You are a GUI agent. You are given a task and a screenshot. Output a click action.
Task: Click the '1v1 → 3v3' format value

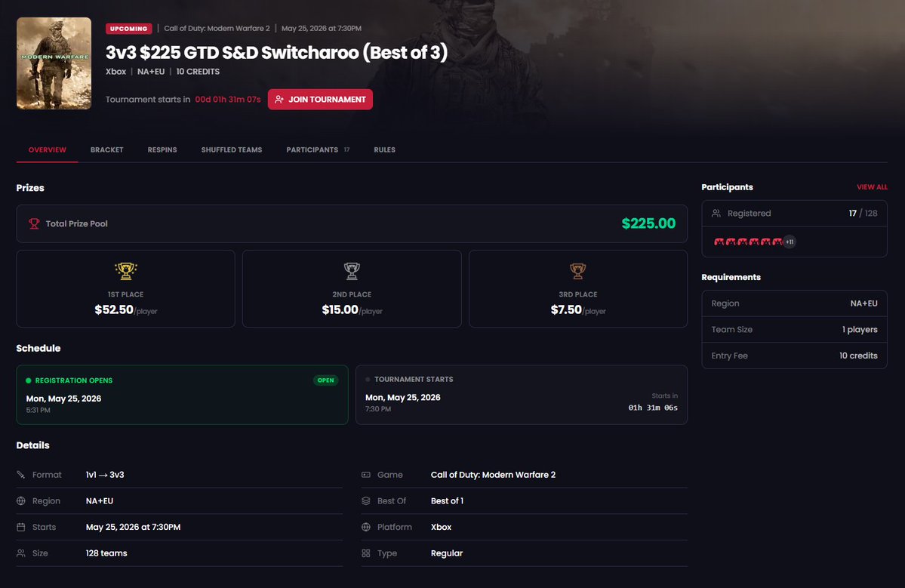click(x=105, y=474)
